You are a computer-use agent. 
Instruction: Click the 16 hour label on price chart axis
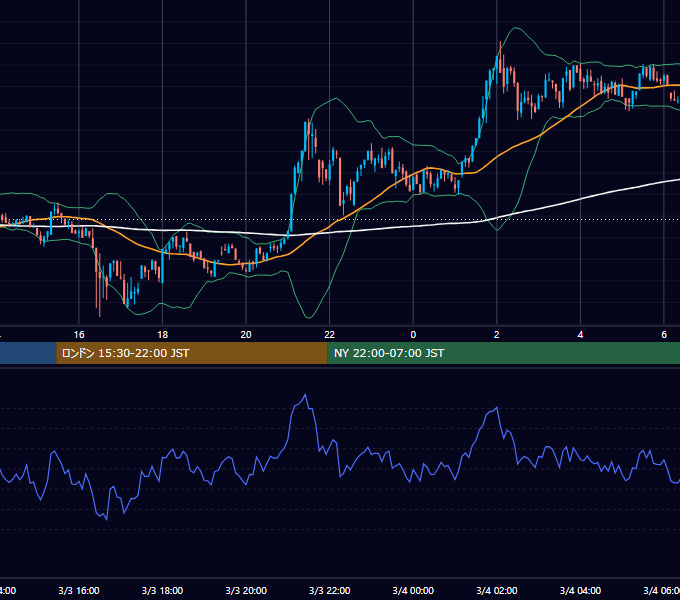79,335
